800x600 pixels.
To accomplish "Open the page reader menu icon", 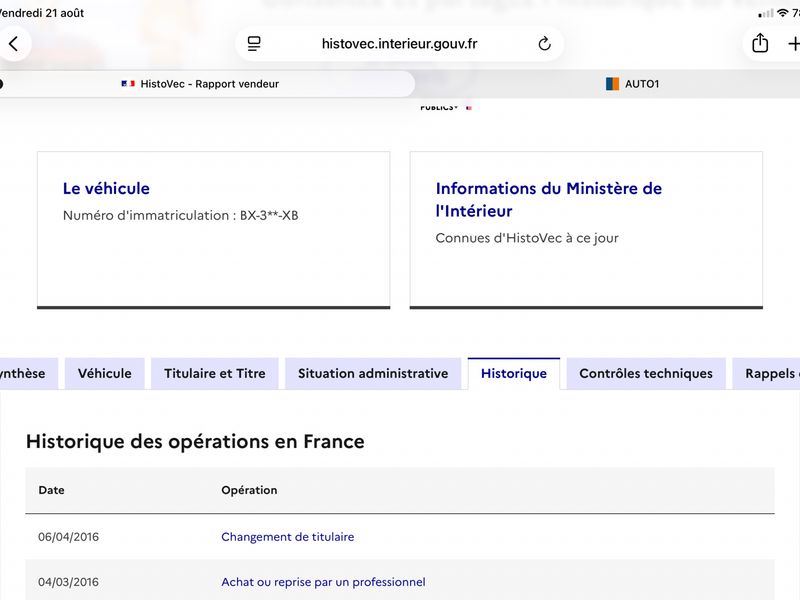I will tap(254, 44).
